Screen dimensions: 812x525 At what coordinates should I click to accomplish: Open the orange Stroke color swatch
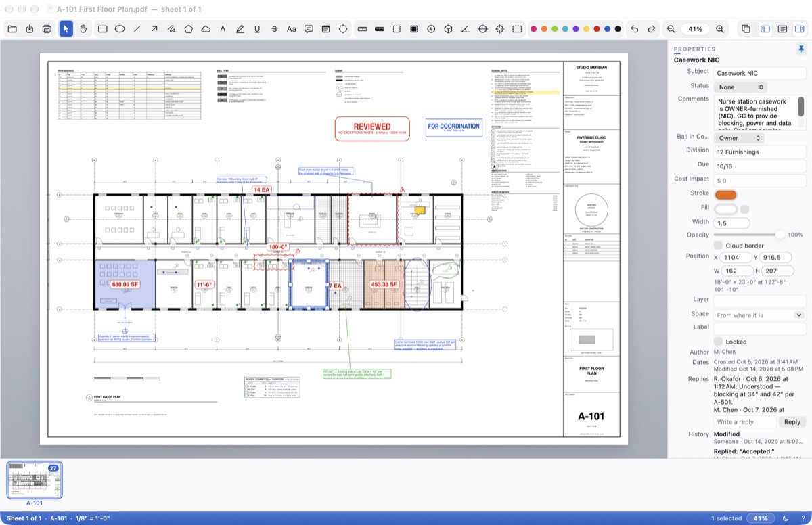tap(725, 195)
